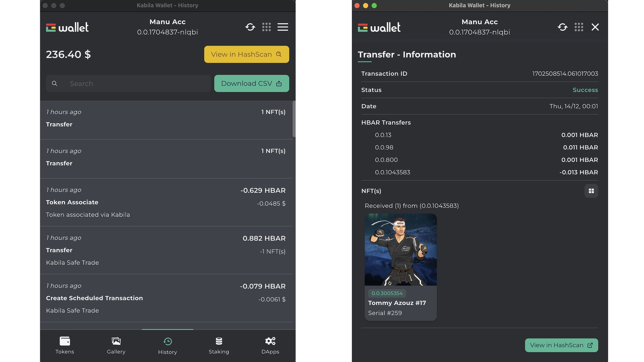The height and width of the screenshot is (362, 644).
Task: Click the yellow View in HashScan button
Action: click(x=247, y=54)
